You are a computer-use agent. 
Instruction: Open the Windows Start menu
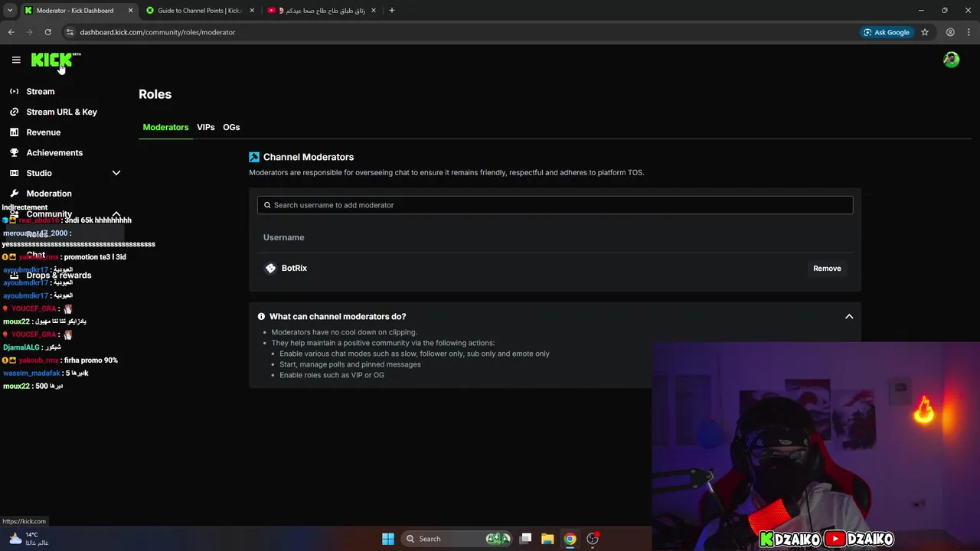(x=388, y=539)
